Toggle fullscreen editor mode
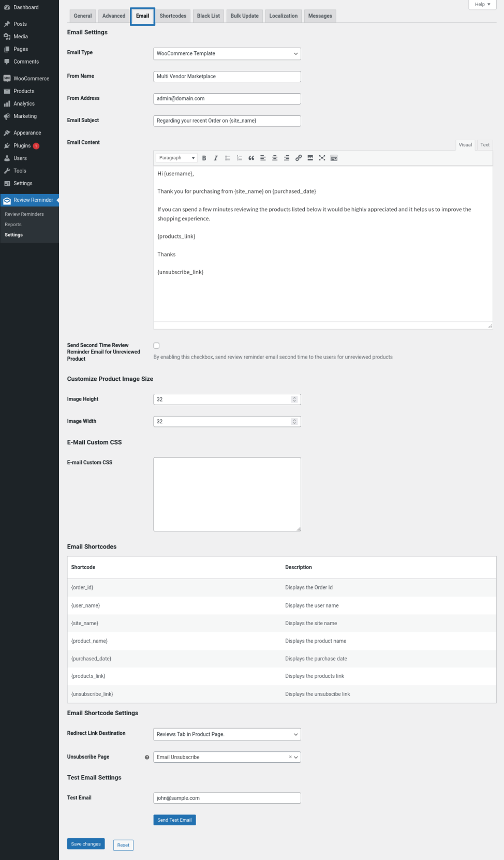 click(322, 158)
